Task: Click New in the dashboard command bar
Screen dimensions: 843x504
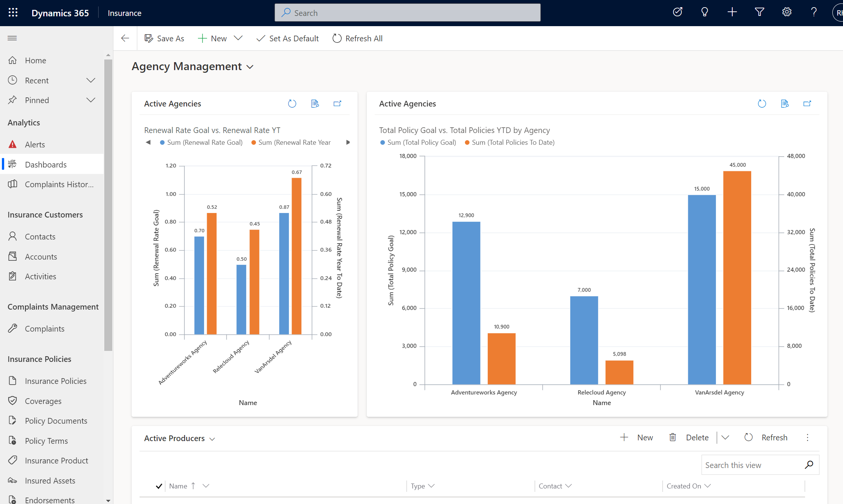Action: pos(212,38)
